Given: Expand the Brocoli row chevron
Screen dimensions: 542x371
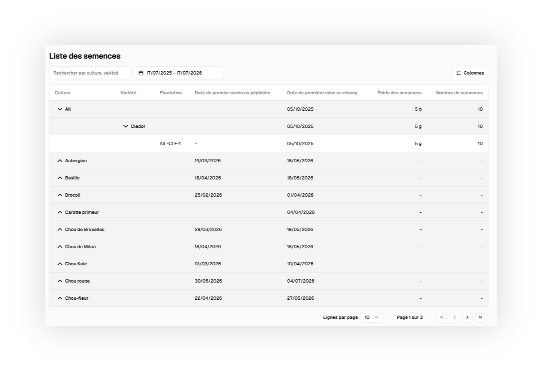Looking at the screenshot, I should click(59, 195).
